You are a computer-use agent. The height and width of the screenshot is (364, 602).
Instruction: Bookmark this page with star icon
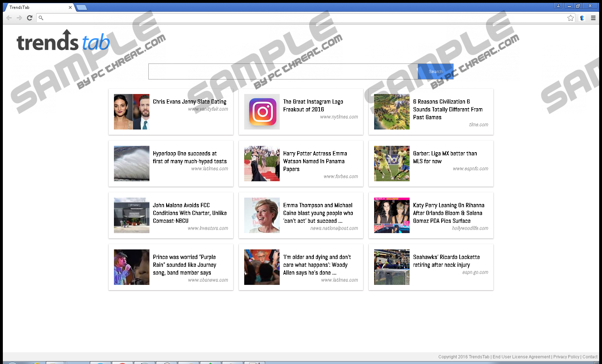(570, 18)
